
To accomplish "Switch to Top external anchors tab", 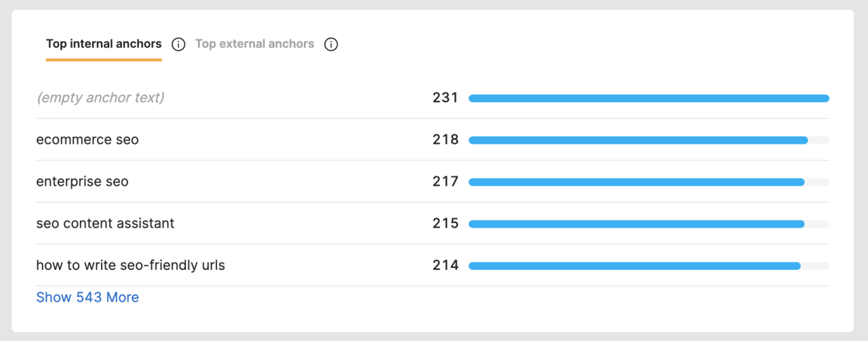I will (254, 44).
